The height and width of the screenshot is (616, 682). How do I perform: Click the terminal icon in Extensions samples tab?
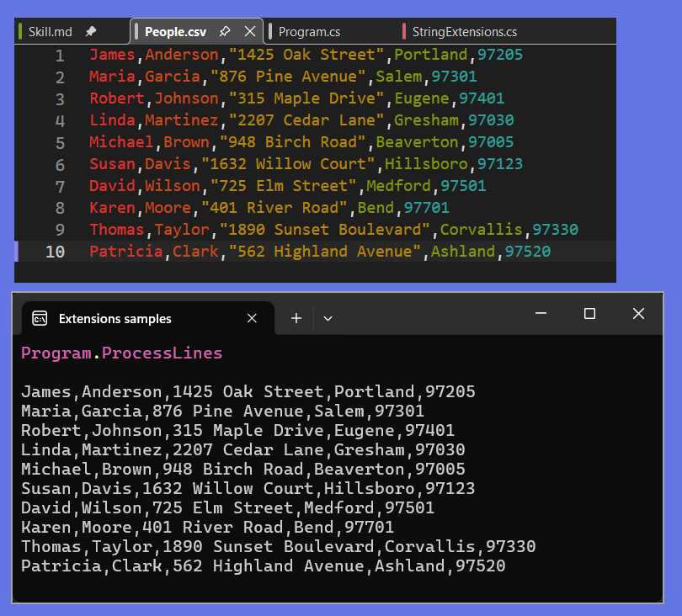[x=40, y=319]
